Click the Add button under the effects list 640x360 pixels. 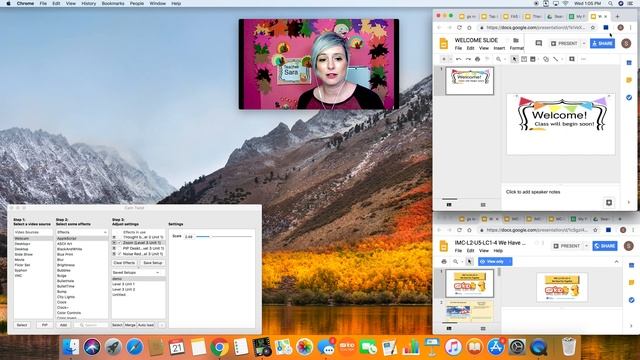63,325
